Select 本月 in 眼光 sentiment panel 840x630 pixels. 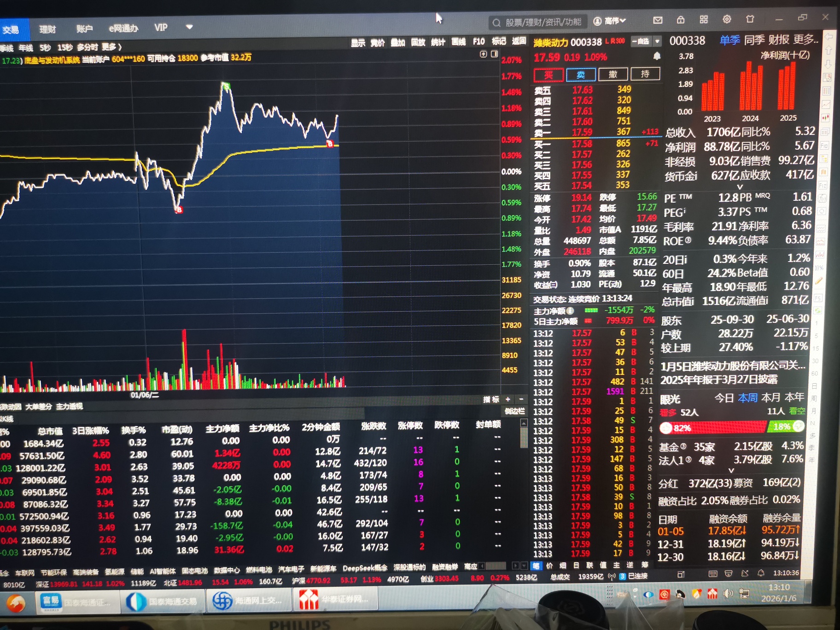point(770,397)
